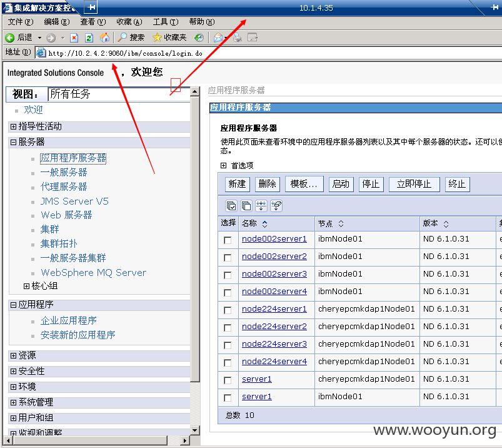Viewport: 502px width, 448px height.
Task: Collapse the 服务器 navigation section
Action: pyautogui.click(x=13, y=142)
